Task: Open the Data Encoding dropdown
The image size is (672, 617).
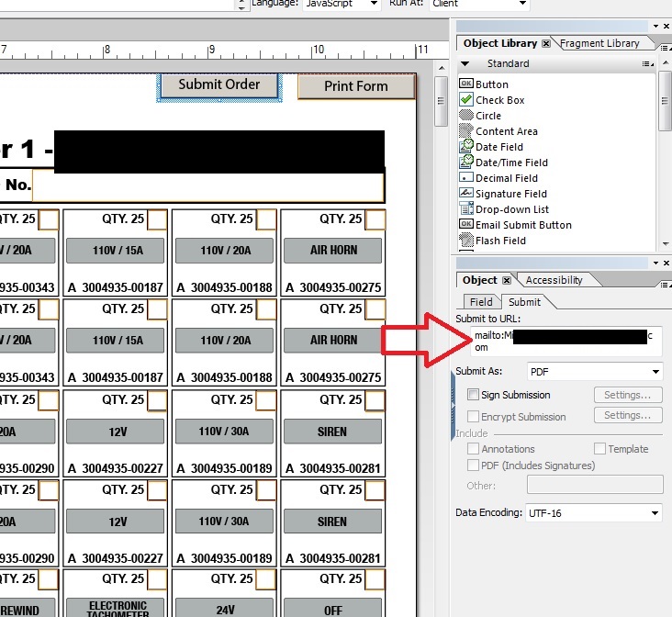Action: (655, 513)
